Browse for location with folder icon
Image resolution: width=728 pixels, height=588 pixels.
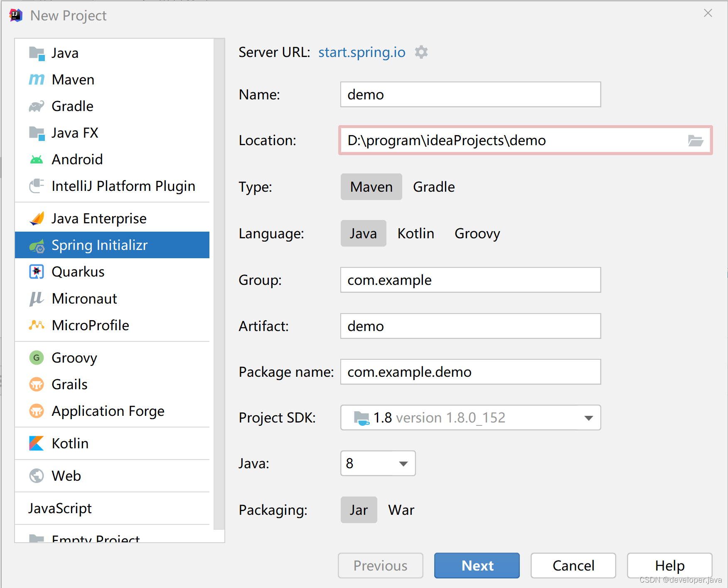[695, 141]
